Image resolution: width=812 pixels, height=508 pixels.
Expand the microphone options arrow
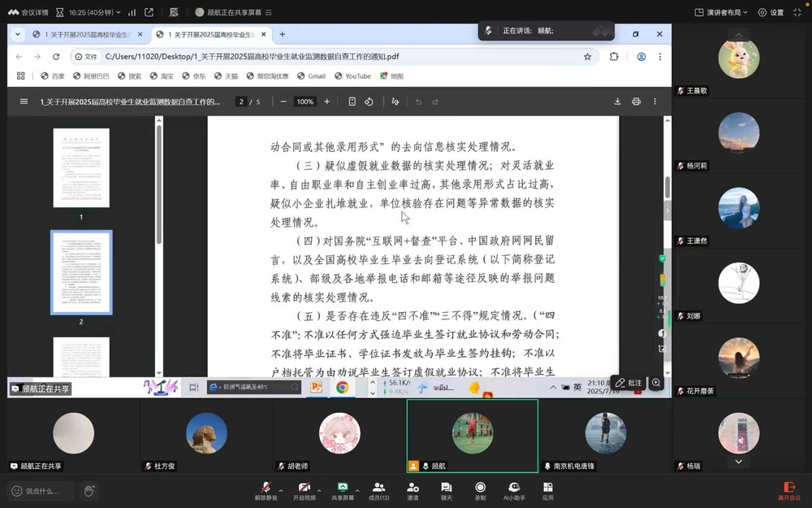[x=281, y=491]
